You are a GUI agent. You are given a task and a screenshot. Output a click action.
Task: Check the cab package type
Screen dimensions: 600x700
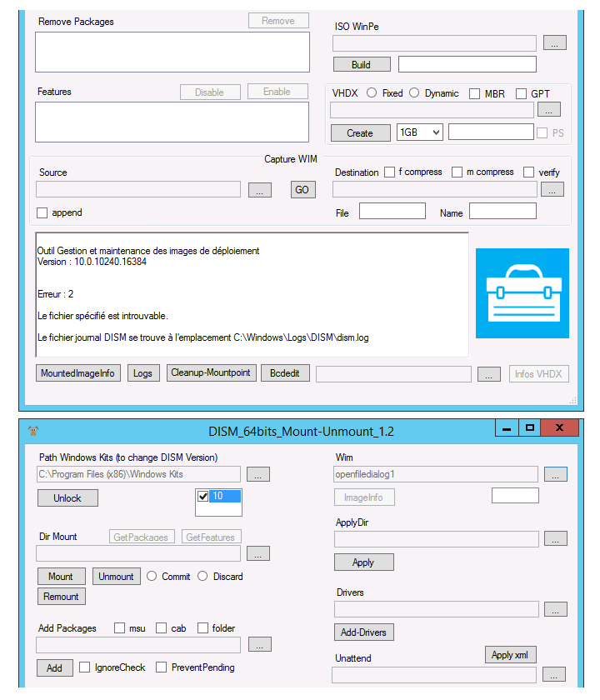pos(161,628)
